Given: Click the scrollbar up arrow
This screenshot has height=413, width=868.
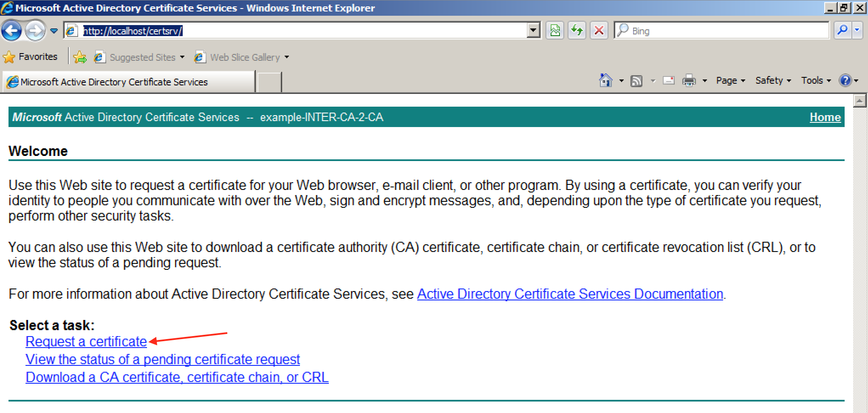Looking at the screenshot, I should point(859,101).
